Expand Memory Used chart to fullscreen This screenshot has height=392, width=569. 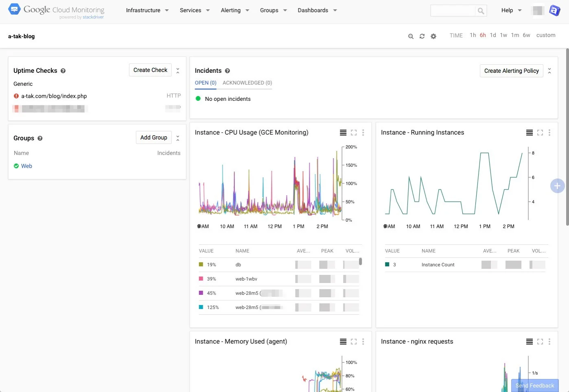pos(354,342)
